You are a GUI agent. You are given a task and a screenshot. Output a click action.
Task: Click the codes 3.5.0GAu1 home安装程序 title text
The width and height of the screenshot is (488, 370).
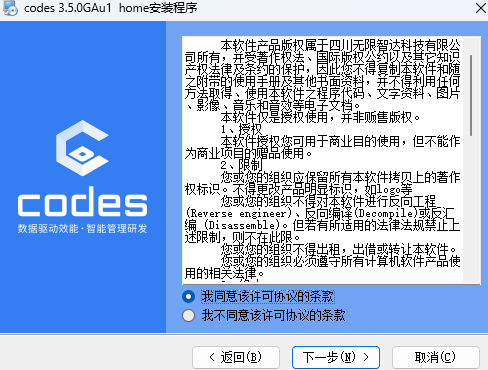tap(111, 8)
